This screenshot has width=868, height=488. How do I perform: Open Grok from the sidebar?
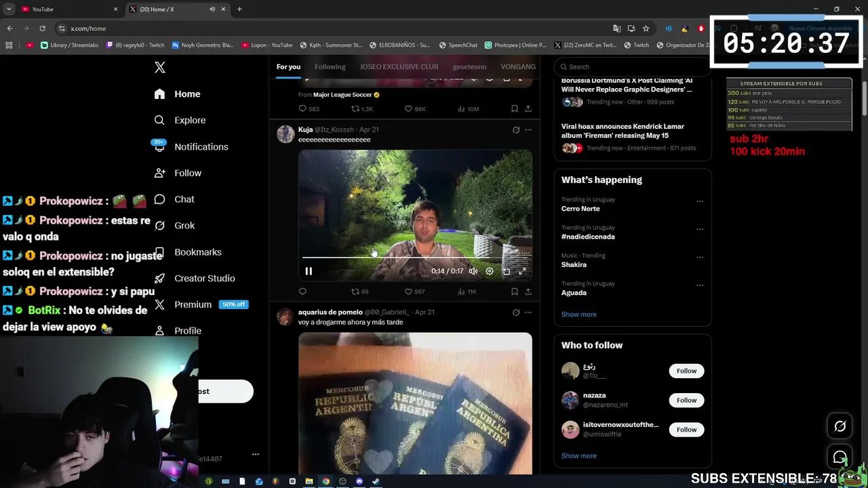click(174, 226)
